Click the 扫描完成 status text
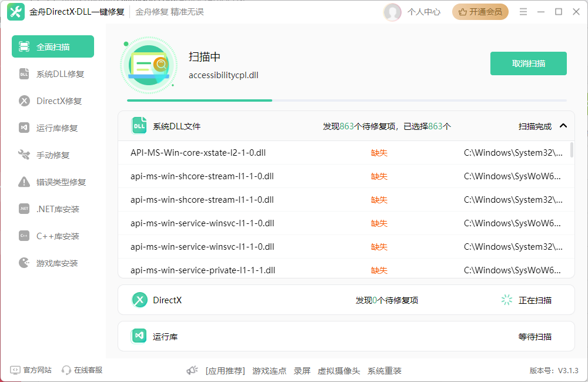Screen dimensions: 588x382 (x=534, y=126)
